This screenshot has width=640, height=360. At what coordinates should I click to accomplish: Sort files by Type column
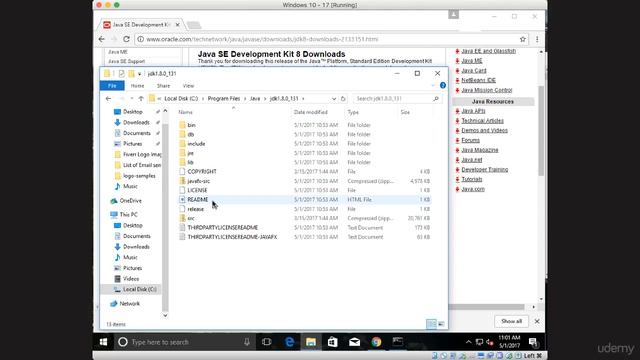tap(353, 112)
